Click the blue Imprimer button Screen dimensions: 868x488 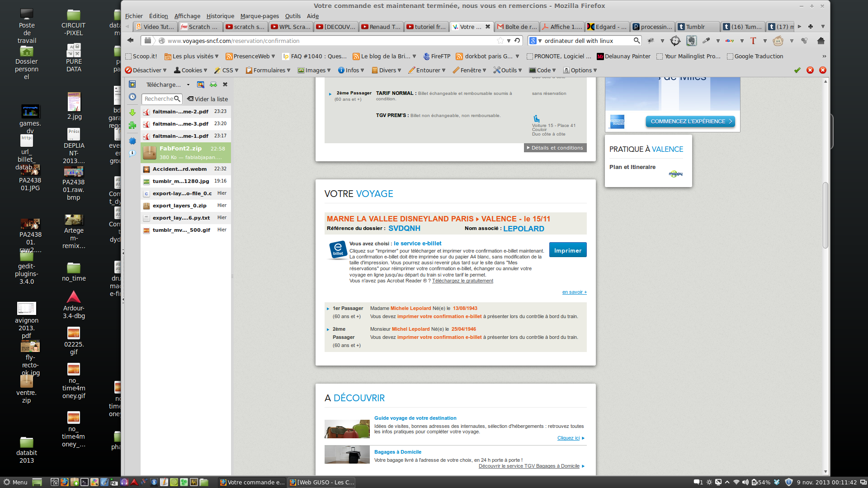567,250
